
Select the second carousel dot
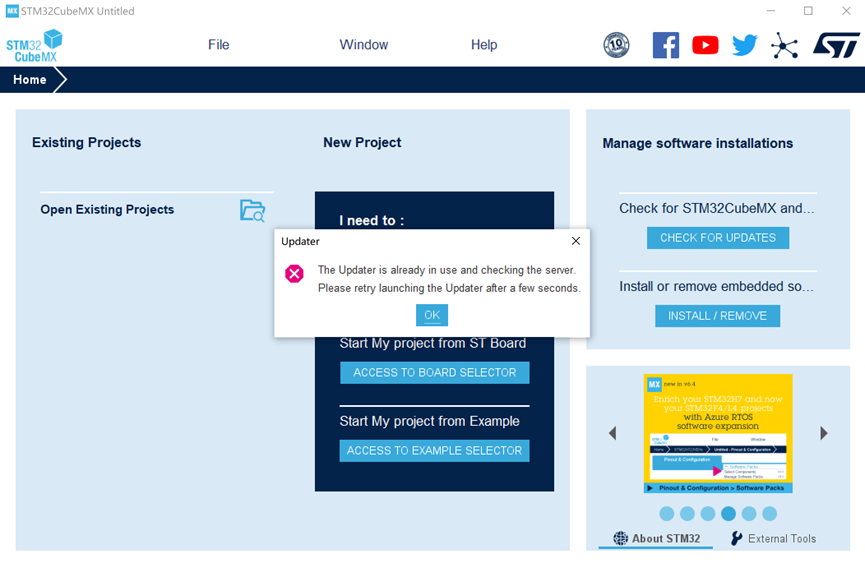687,514
